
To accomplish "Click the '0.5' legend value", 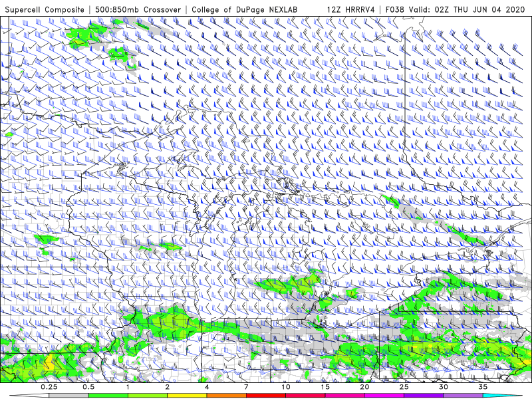I will click(x=88, y=387).
